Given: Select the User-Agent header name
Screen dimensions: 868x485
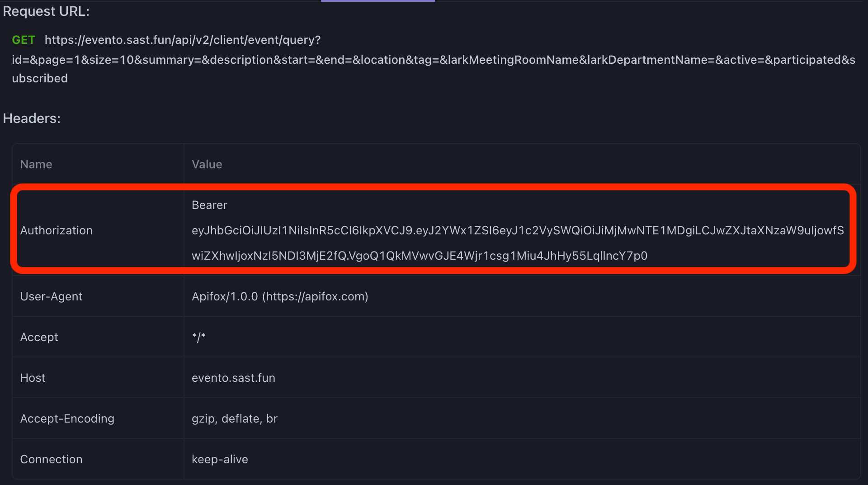Looking at the screenshot, I should [x=51, y=296].
